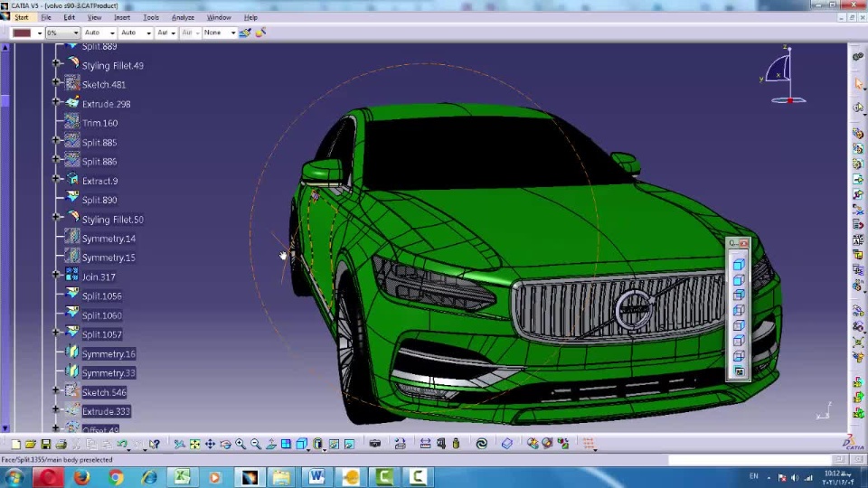The image size is (868, 488).
Task: Open the 0% transparency dropdown
Action: click(76, 33)
